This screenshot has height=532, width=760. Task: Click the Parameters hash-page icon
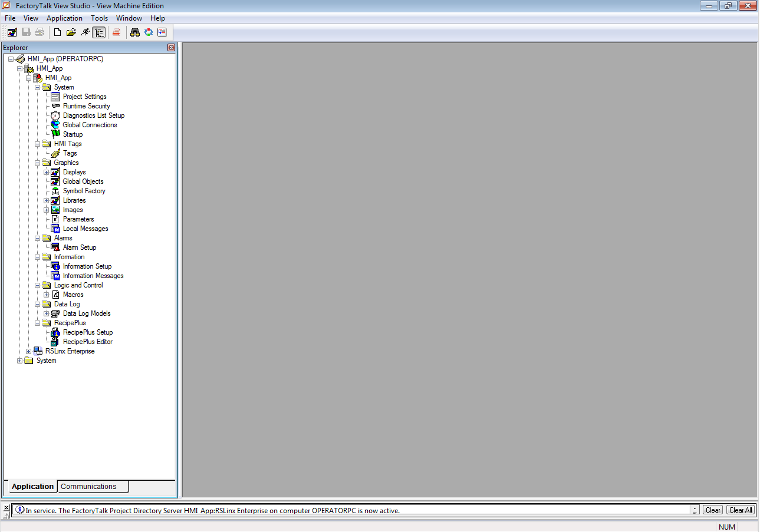point(55,219)
